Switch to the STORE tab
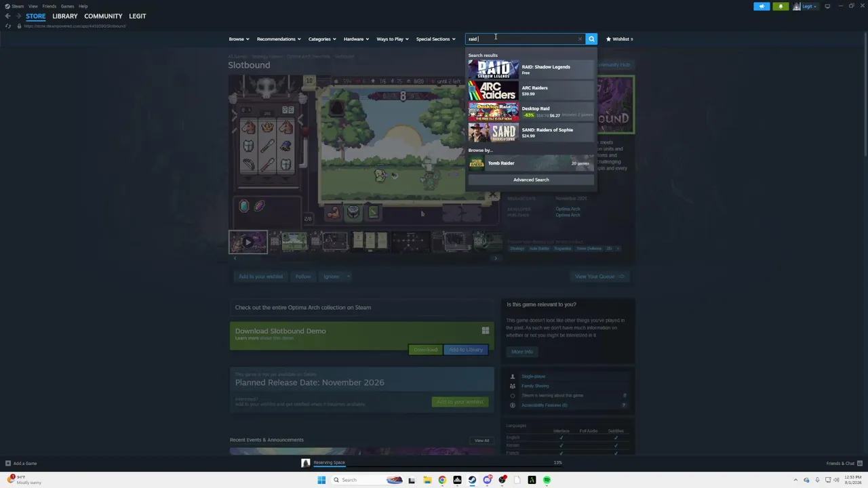 [x=36, y=16]
